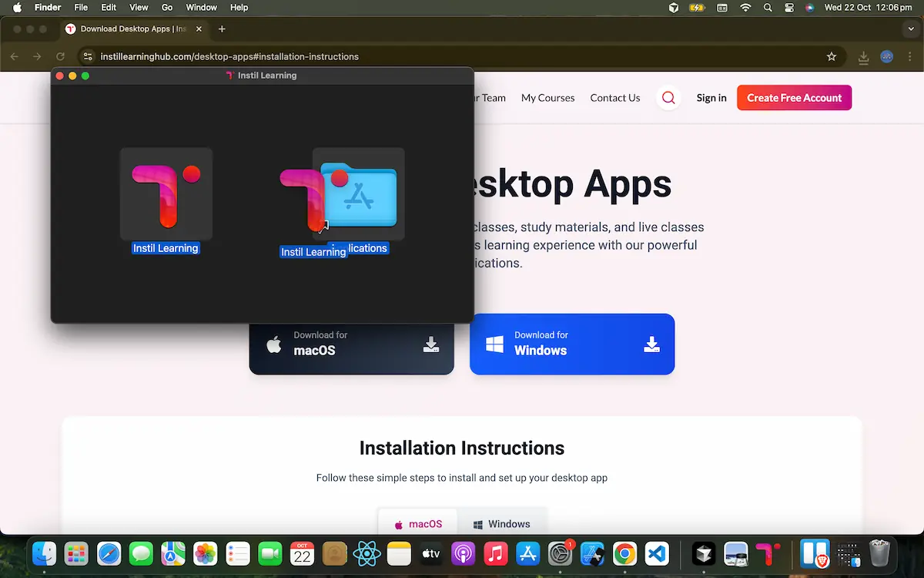Screen dimensions: 924x578
Task: Click the Instil Learning app icon in installer window
Action: [166, 193]
